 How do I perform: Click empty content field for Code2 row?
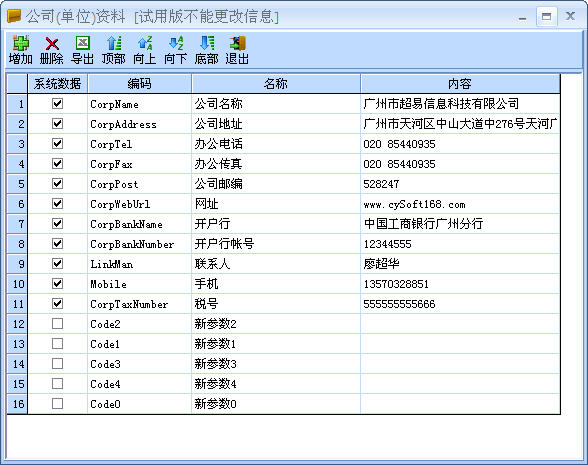(x=460, y=324)
